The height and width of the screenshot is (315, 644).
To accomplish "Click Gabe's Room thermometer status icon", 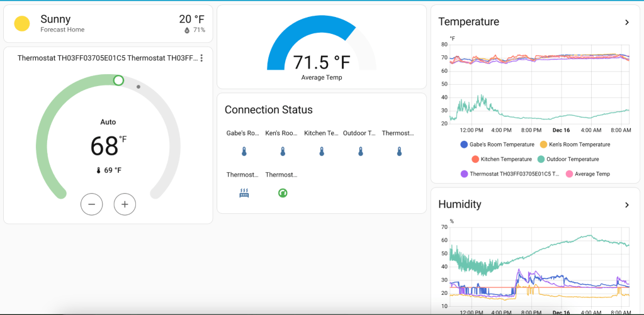I will (244, 152).
